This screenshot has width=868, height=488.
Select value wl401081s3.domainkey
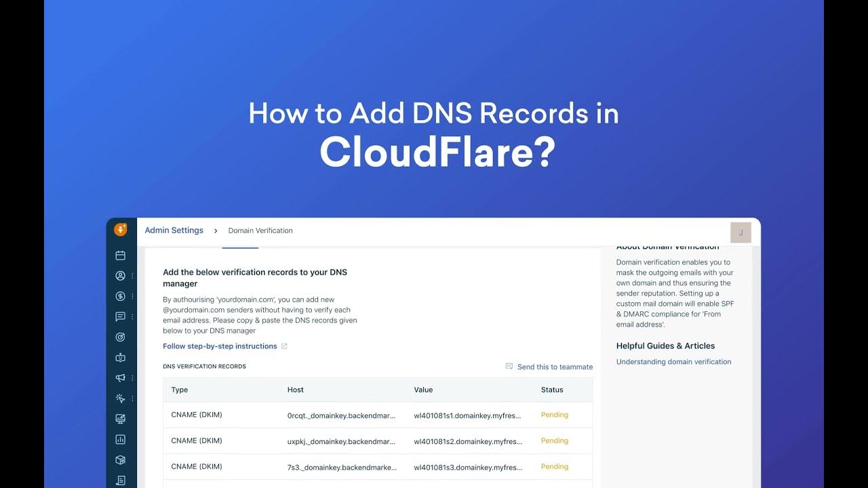click(468, 467)
